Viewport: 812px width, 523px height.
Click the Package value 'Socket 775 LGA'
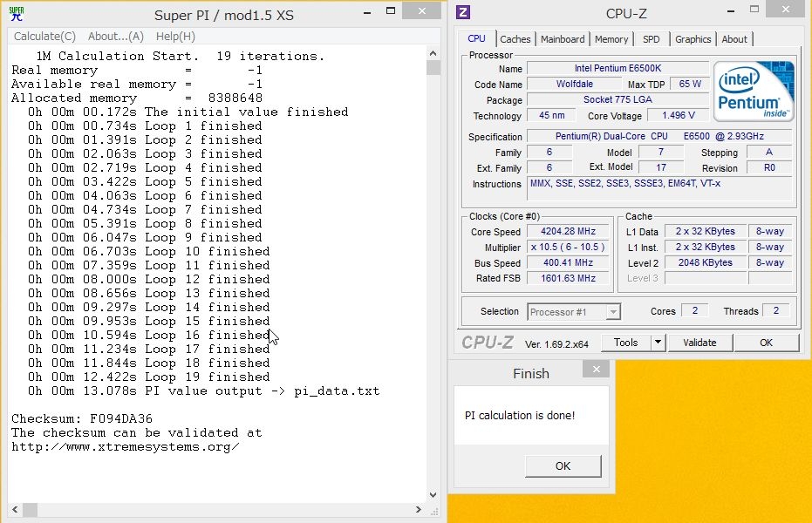click(618, 100)
